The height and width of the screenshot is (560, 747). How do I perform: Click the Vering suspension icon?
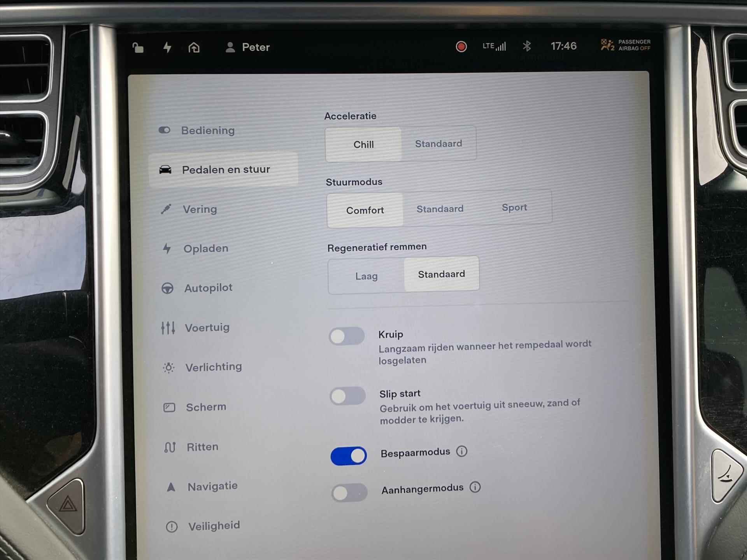[x=165, y=208]
